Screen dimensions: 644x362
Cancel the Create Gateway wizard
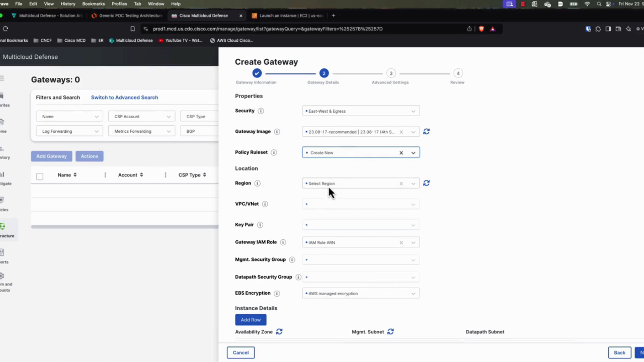click(x=240, y=353)
